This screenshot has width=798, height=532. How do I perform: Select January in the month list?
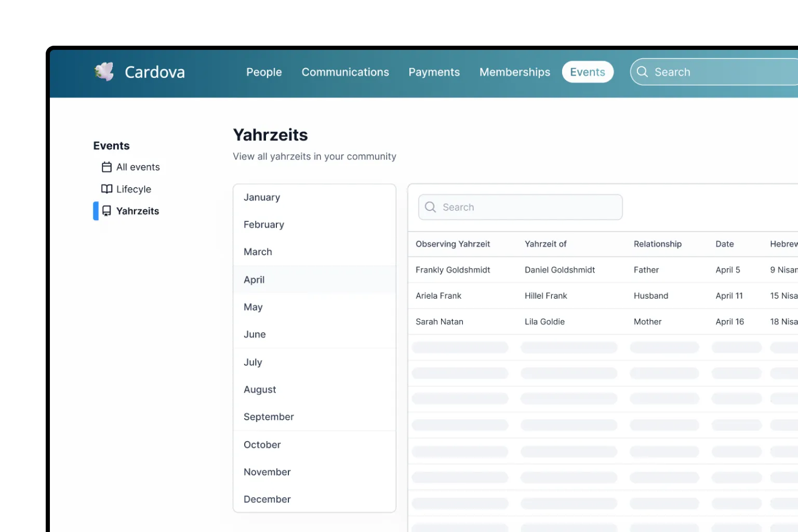(x=315, y=197)
